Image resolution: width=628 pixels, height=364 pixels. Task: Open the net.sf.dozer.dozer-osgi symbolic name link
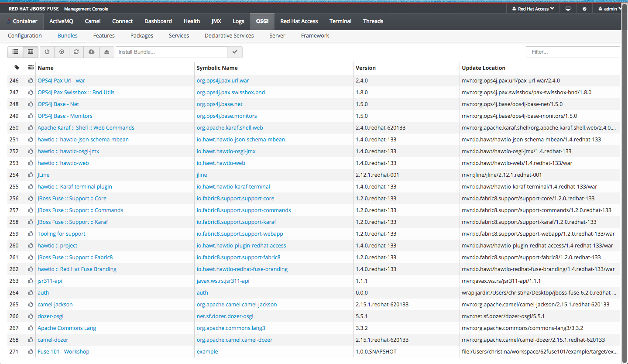click(225, 316)
